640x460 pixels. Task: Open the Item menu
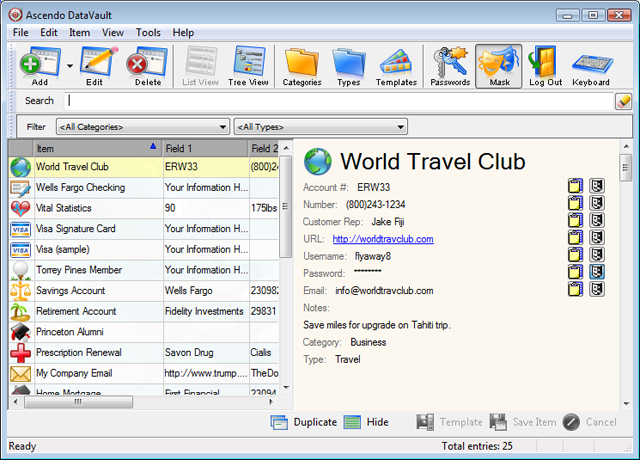79,33
